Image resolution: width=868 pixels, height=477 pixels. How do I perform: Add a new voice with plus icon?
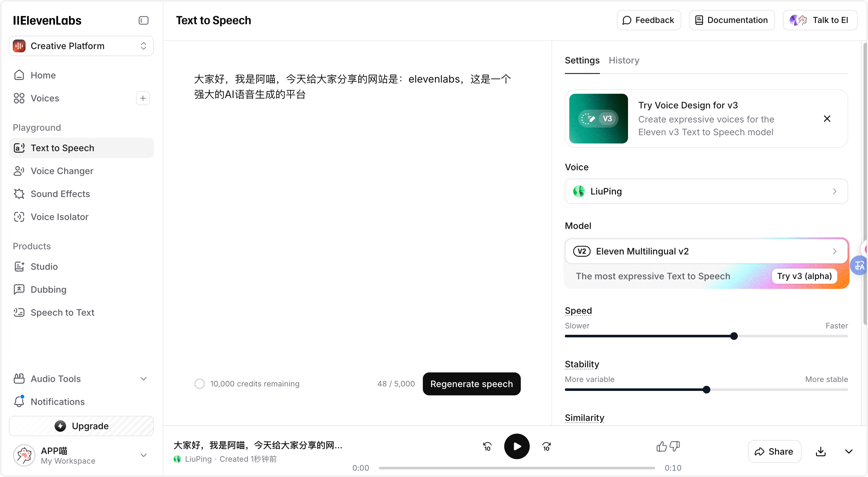coord(143,98)
